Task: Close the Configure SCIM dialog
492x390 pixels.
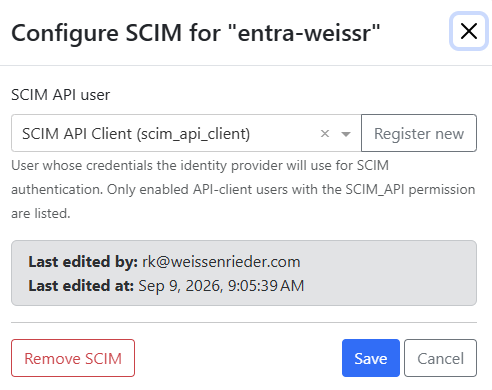Action: pos(469,31)
